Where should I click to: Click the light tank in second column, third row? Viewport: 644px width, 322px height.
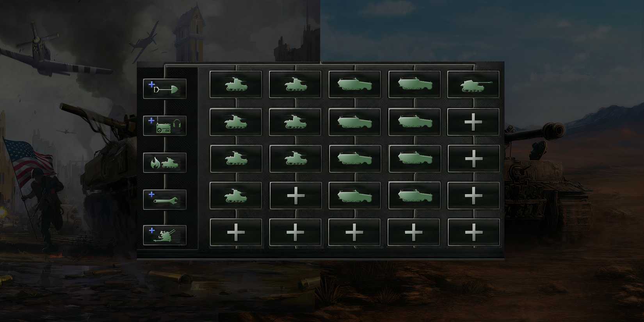(x=295, y=159)
